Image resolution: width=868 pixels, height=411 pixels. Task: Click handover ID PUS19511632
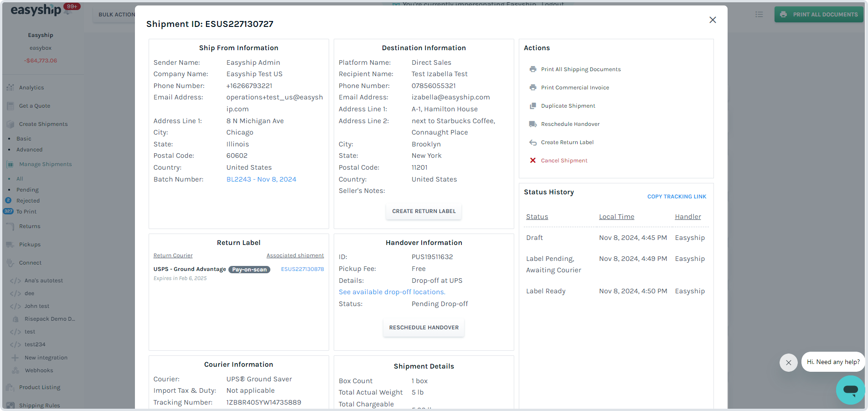tap(432, 257)
